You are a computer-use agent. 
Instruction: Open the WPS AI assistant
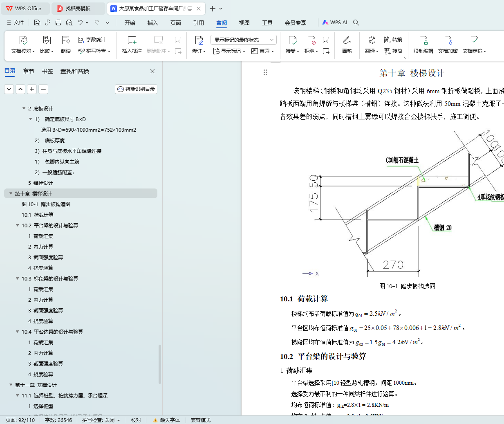coord(334,22)
